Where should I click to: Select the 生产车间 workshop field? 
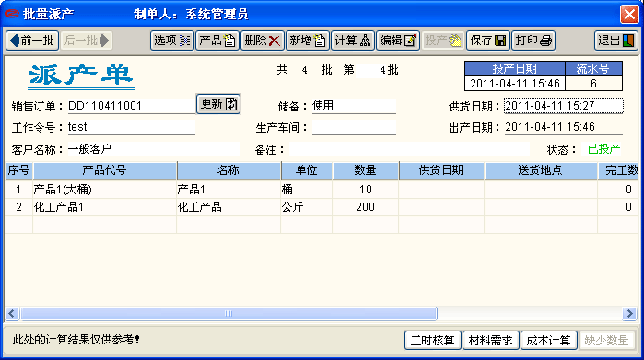click(354, 127)
